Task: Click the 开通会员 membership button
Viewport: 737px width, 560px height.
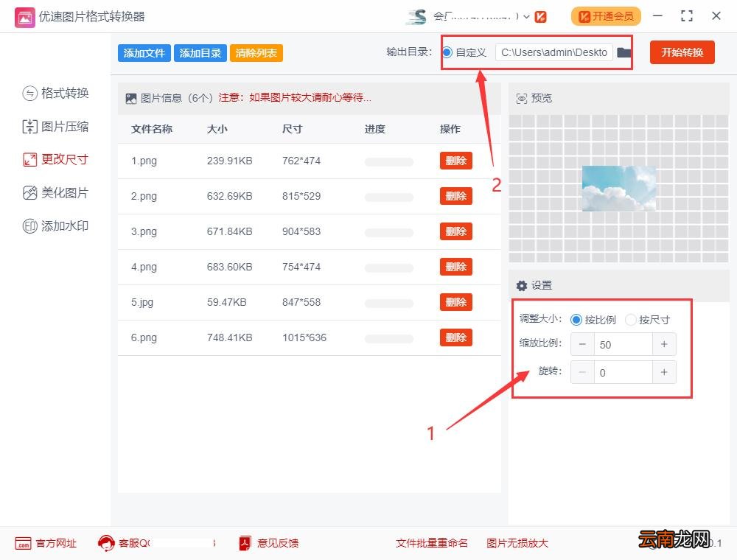Action: click(606, 16)
